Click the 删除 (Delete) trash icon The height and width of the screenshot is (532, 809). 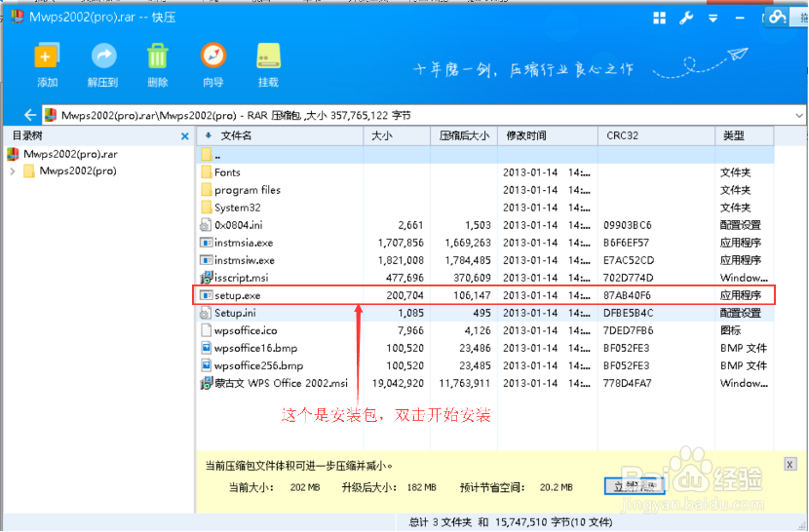point(157,56)
